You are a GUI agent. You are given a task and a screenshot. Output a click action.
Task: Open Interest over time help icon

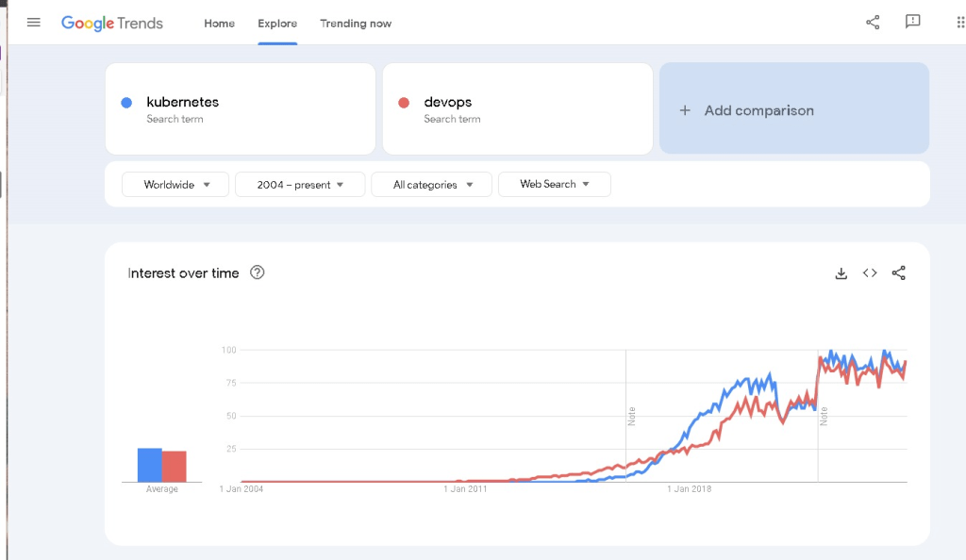pos(257,272)
